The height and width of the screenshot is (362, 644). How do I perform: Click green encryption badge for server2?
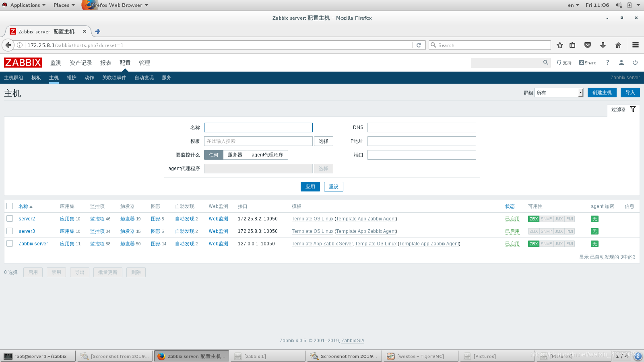(x=594, y=219)
